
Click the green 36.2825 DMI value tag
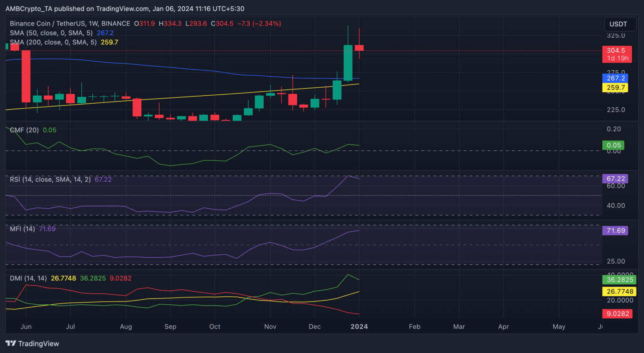pos(619,280)
